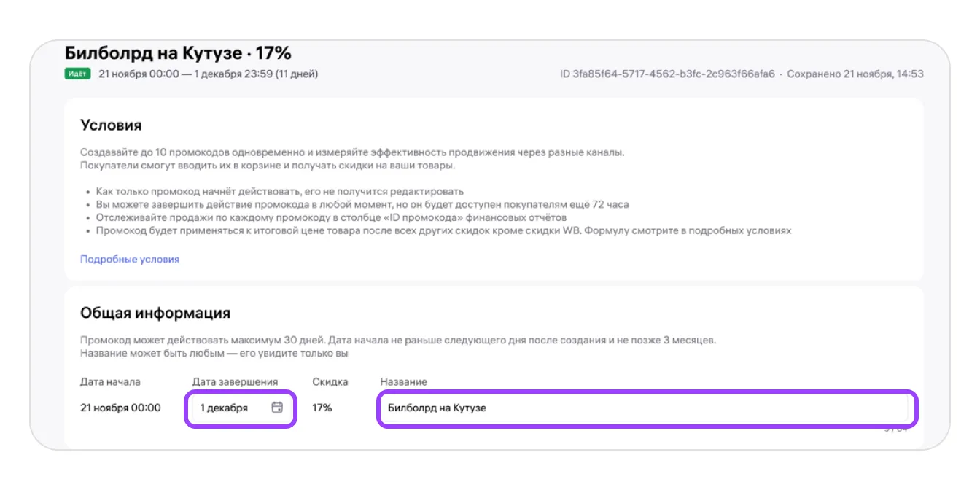Click the "Дата завершения" field label
The height and width of the screenshot is (490, 980).
pos(235,381)
